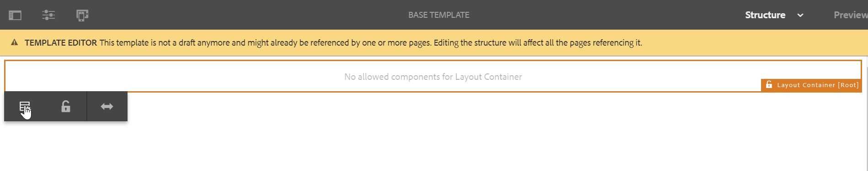Click the BASE TEMPLATE title
This screenshot has width=868, height=171.
[x=439, y=15]
